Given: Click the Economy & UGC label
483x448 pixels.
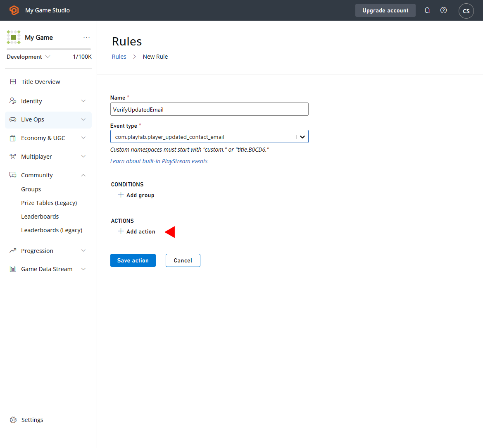Looking at the screenshot, I should point(43,138).
